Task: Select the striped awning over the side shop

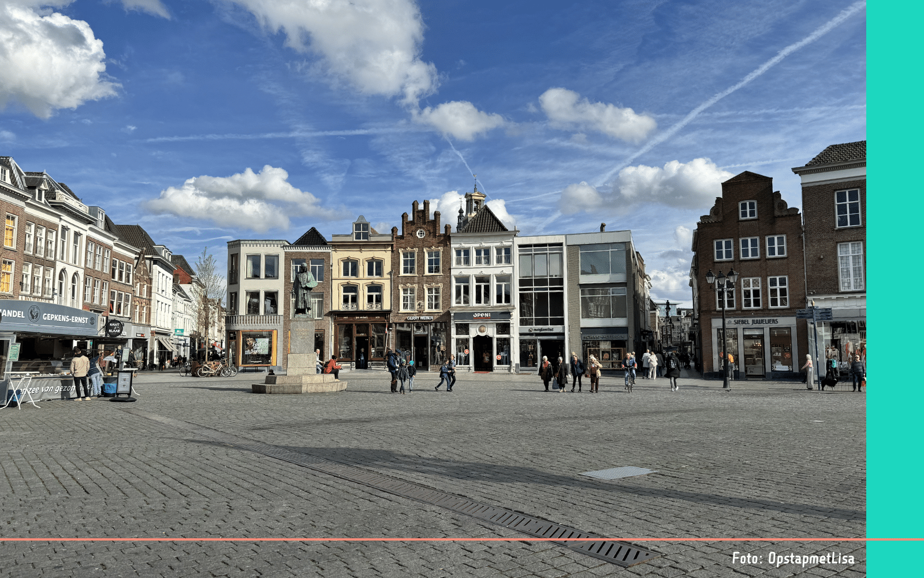Action: pos(165,344)
